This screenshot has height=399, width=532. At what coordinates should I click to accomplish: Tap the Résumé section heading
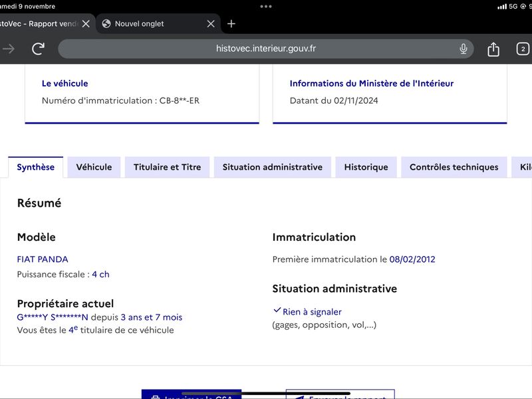(39, 203)
